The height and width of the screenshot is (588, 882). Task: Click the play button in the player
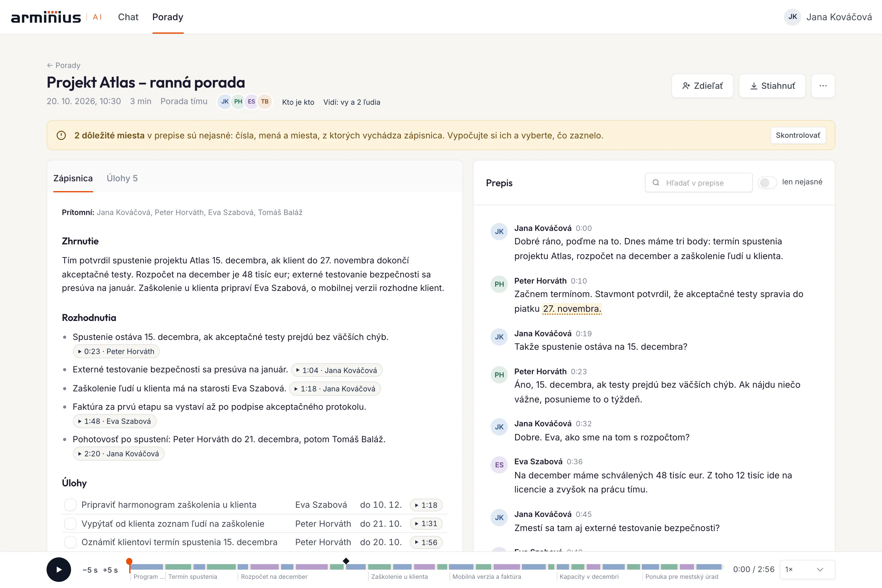[x=59, y=570]
